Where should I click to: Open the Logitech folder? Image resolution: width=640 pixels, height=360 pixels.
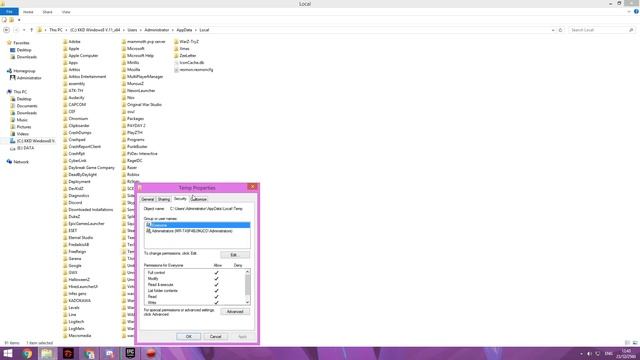click(x=73, y=322)
